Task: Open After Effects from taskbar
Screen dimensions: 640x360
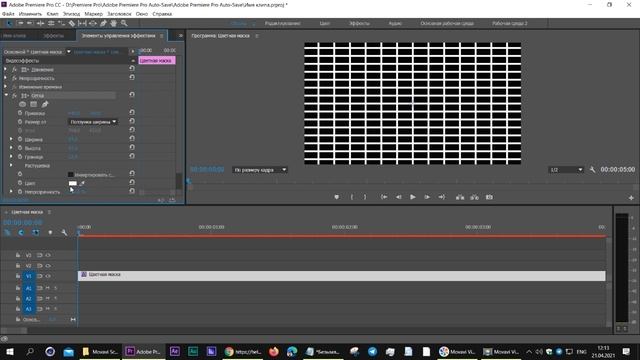Action: 175,351
